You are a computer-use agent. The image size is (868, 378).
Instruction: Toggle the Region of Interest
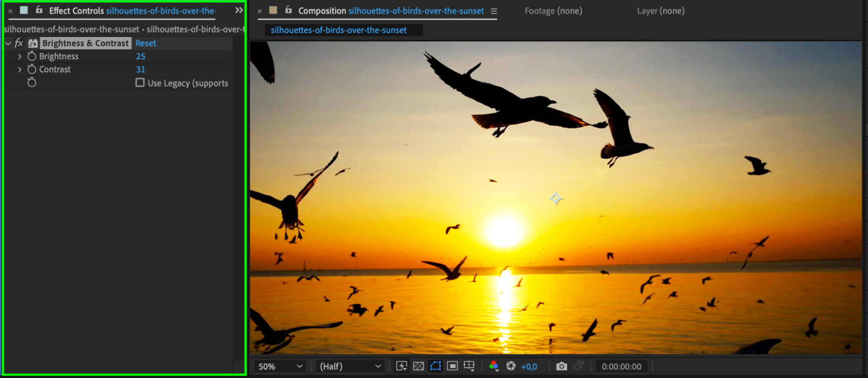pyautogui.click(x=452, y=366)
